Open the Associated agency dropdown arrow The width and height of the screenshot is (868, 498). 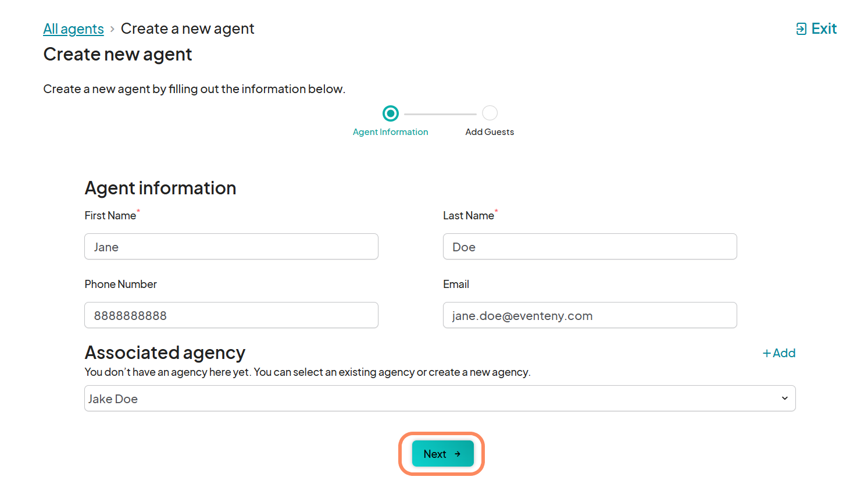(785, 399)
